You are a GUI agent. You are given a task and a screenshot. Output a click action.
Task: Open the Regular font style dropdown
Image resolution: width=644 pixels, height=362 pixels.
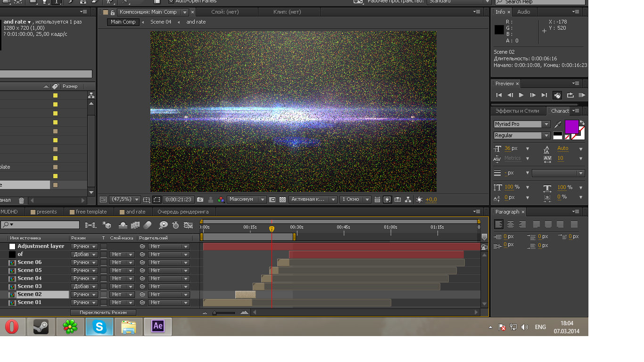point(546,136)
